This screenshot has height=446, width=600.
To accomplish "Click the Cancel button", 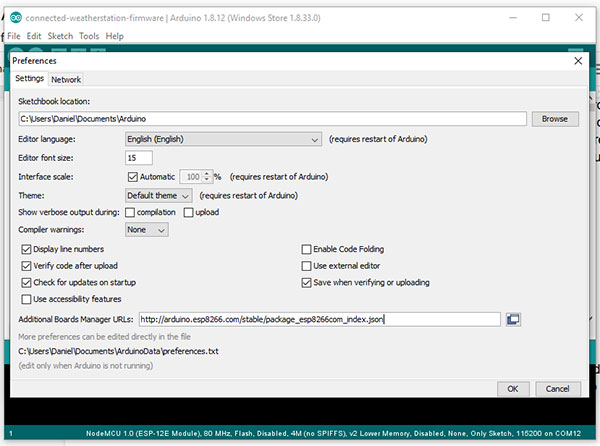I will (558, 388).
